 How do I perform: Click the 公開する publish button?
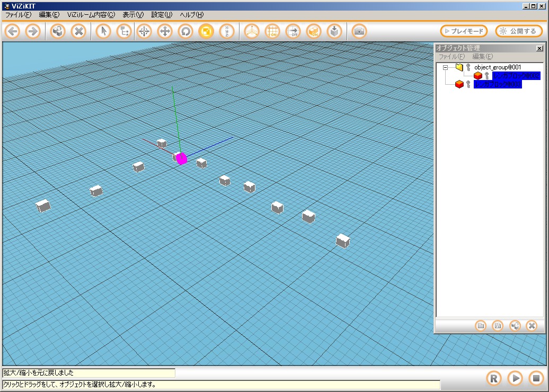point(519,31)
